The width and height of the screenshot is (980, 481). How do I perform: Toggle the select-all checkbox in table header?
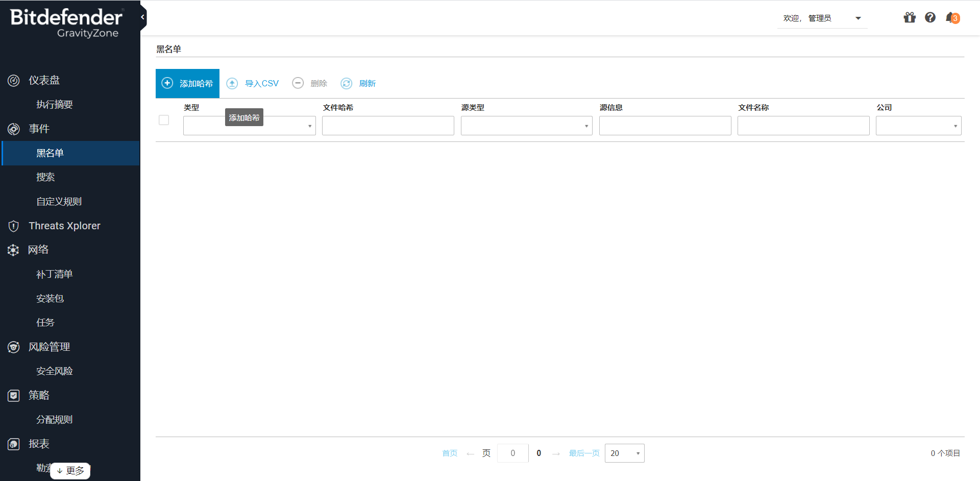164,120
